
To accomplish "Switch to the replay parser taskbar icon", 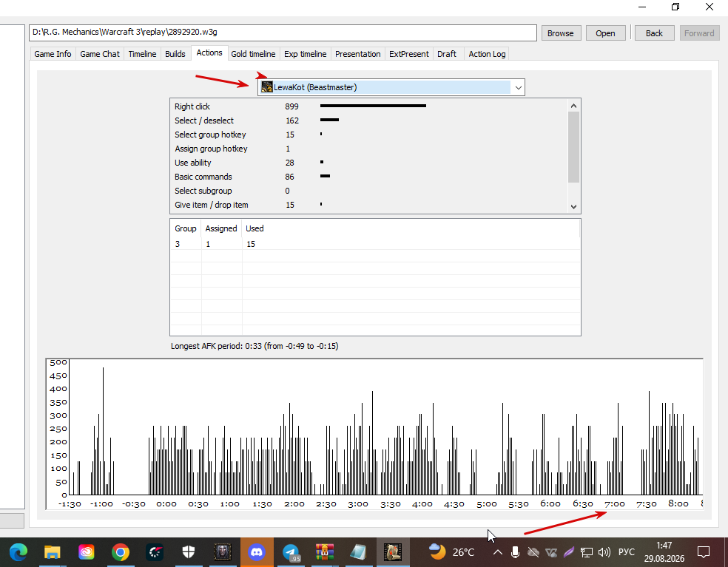I will [393, 552].
